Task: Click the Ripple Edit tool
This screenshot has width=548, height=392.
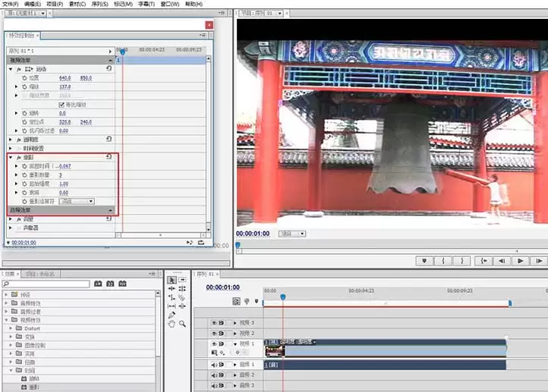Action: [172, 289]
